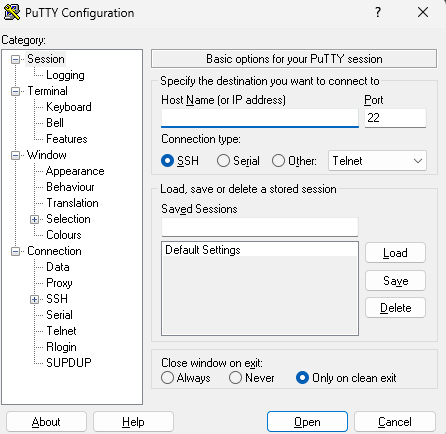Screen dimensions: 446x434
Task: Click the Port field showing 22
Action: (x=395, y=118)
